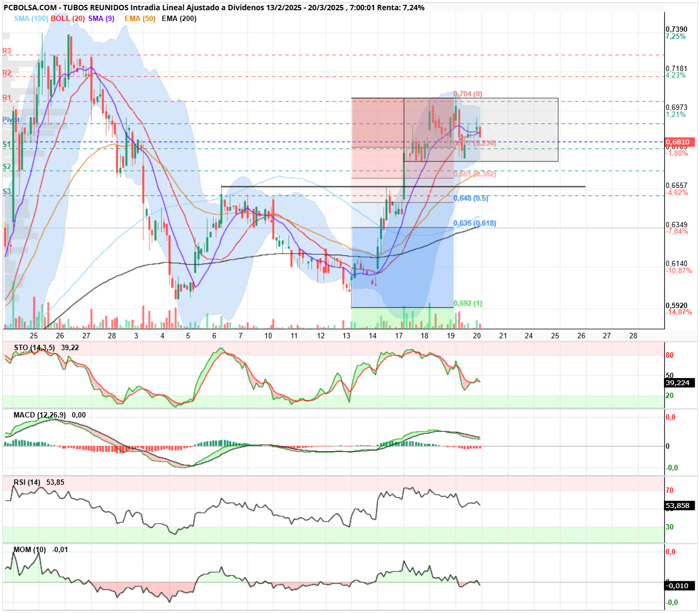
Task: Click the RSI (14) indicator title
Action: [27, 482]
